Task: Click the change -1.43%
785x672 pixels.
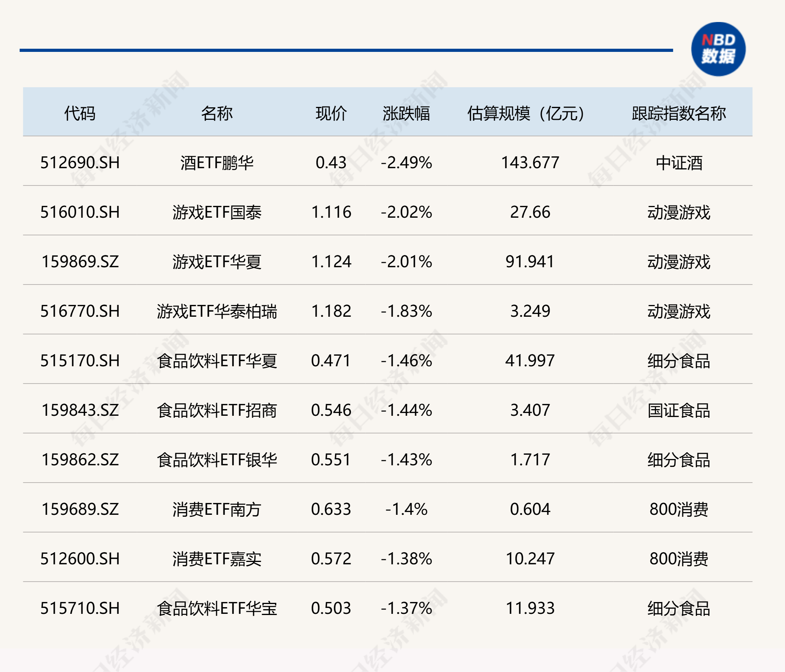Action: pos(406,460)
